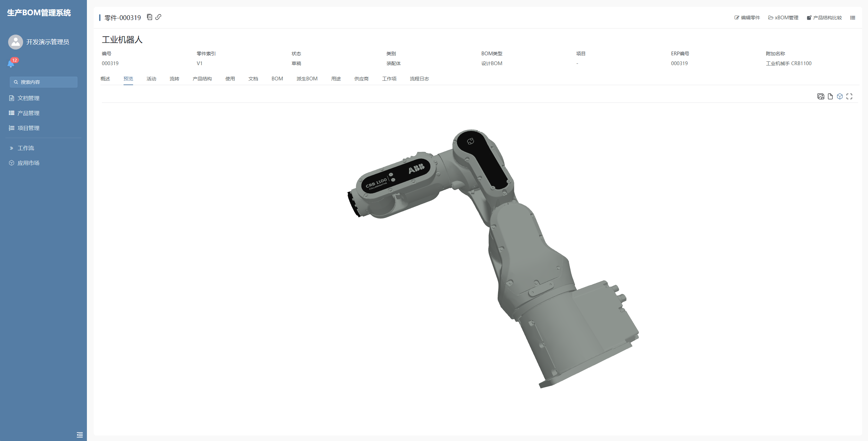Collapse sidebar using bottom toggle icon

tap(80, 435)
